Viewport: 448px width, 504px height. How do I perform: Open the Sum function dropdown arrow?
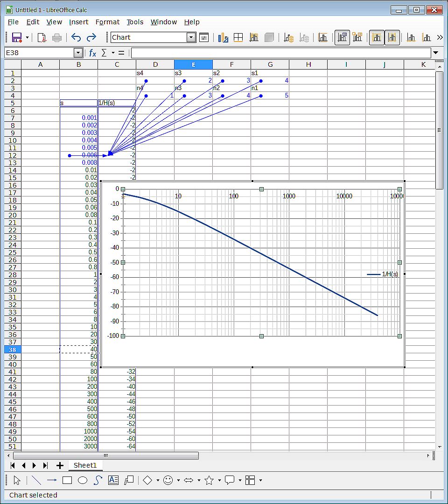pyautogui.click(x=113, y=53)
